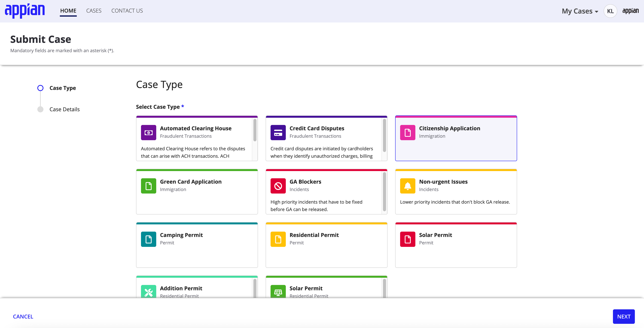
Task: Select the Citizenship Application card title
Action: [x=449, y=128]
